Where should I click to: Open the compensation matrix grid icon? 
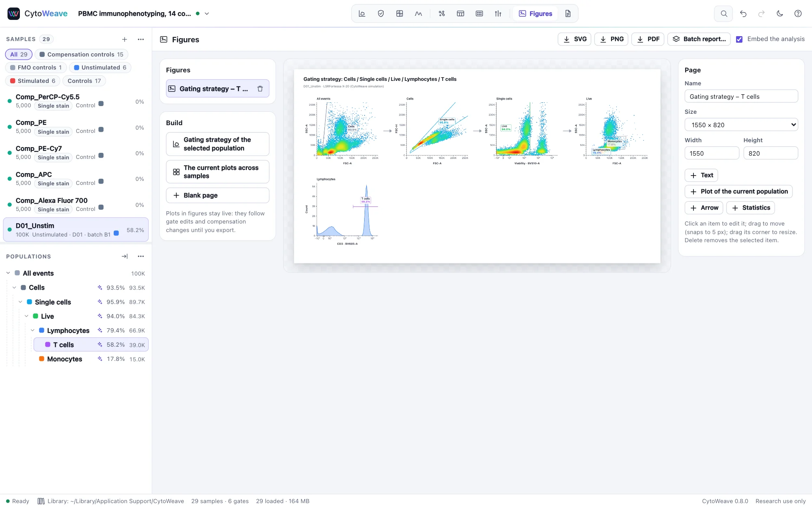[400, 13]
